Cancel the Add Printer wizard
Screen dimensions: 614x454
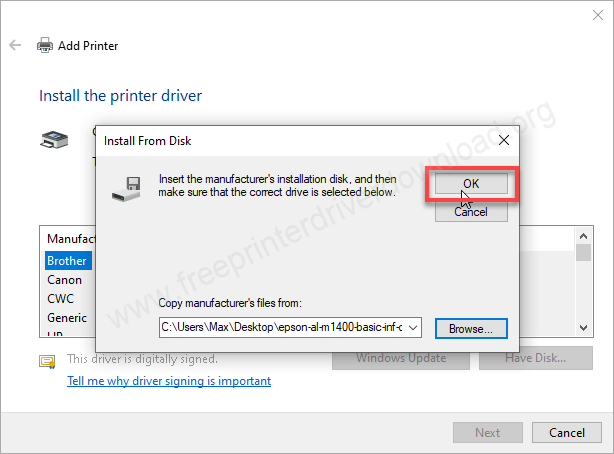click(x=567, y=432)
